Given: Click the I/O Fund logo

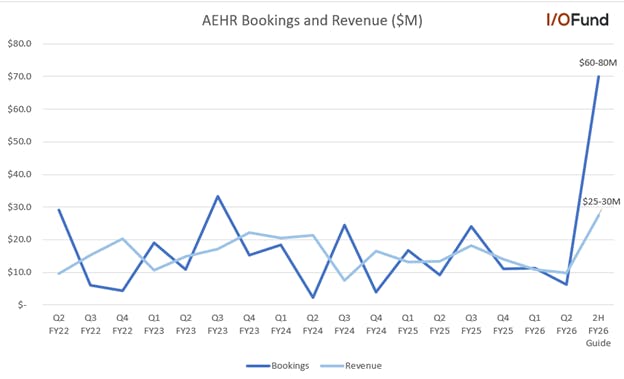Looking at the screenshot, I should pyautogui.click(x=577, y=20).
